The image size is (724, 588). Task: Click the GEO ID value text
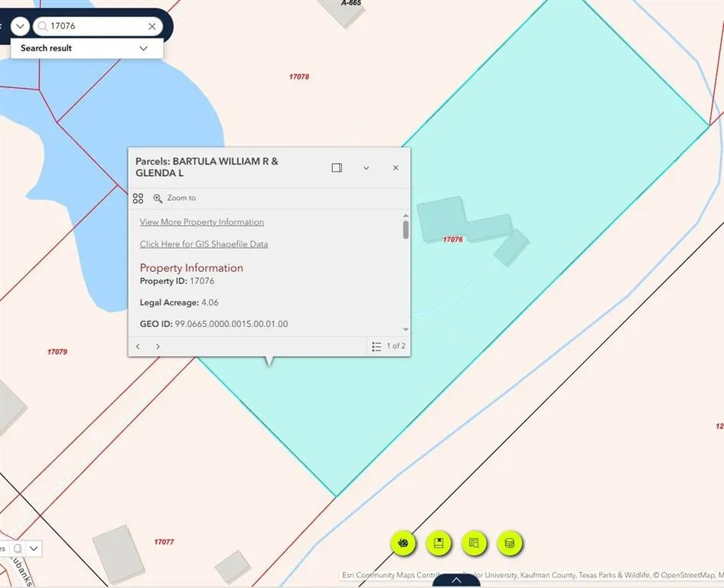[x=231, y=325]
